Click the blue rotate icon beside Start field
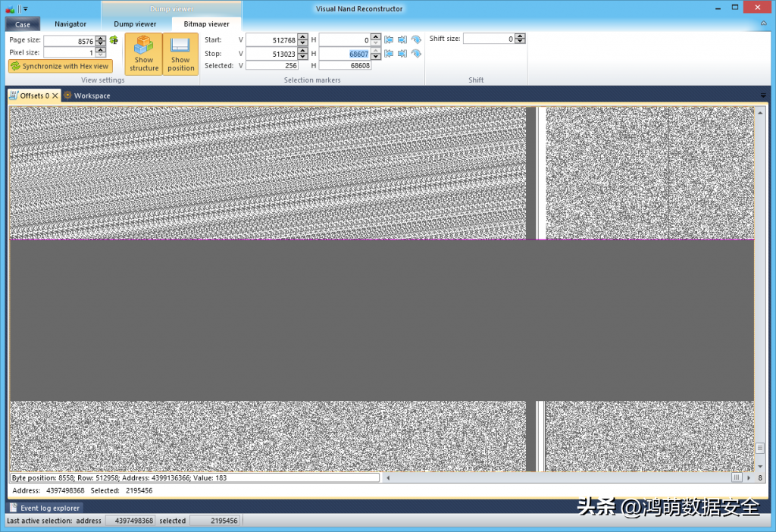Viewport: 776px width, 532px height. 416,39
